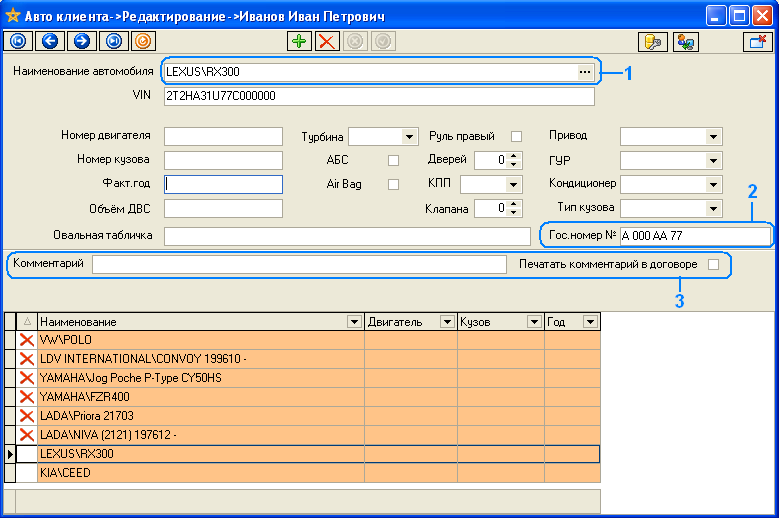Click the red X beside VW\POLO
782x518 pixels.
click(x=27, y=340)
